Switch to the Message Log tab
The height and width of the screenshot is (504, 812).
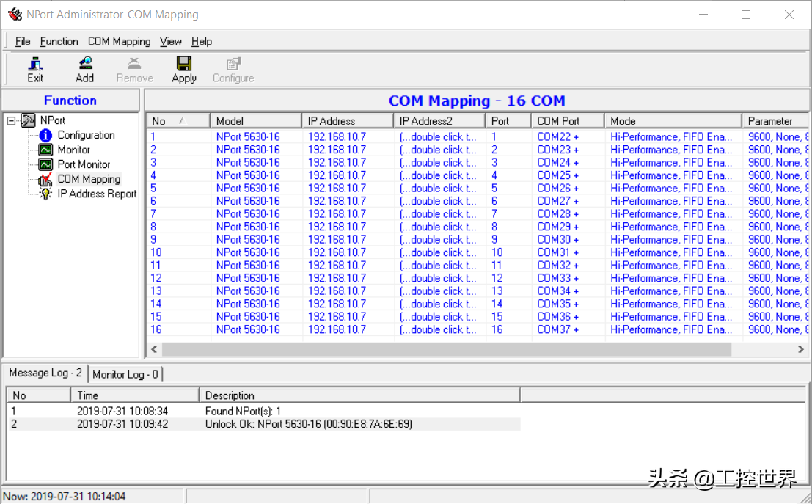(x=45, y=373)
